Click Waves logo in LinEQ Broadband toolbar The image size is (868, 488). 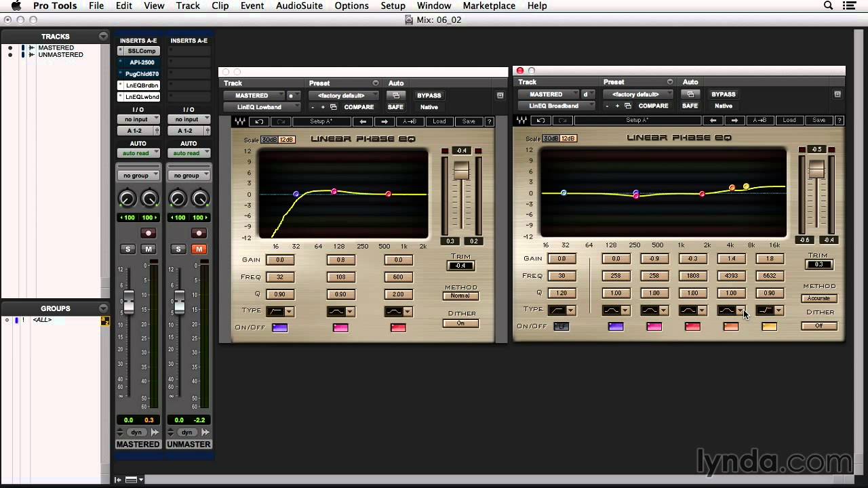pos(521,121)
